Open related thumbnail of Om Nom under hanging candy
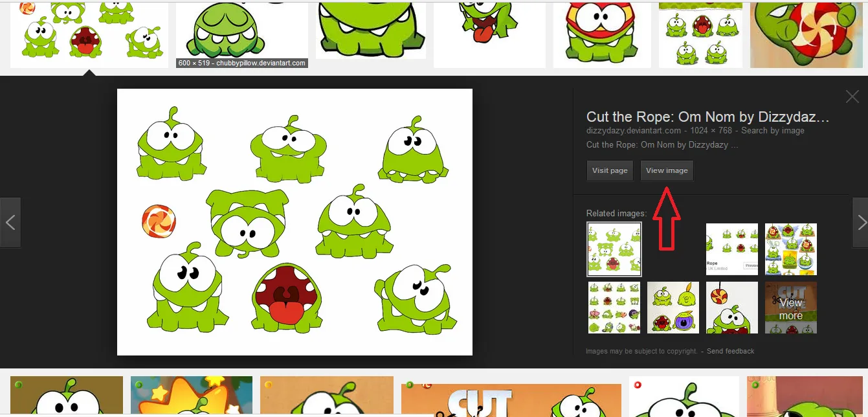 pos(732,308)
